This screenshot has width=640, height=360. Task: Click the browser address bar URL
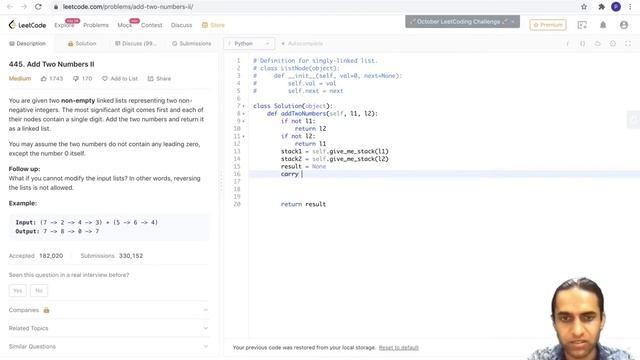tap(128, 7)
